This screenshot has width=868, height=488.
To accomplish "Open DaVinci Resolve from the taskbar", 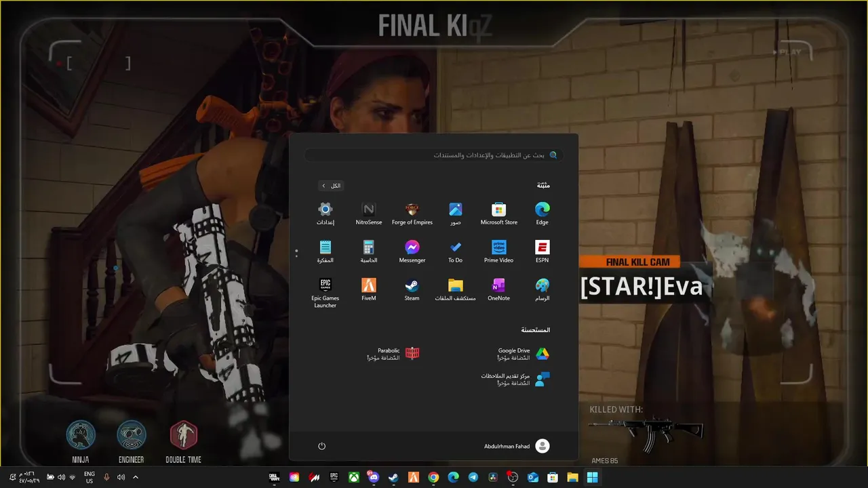I will (x=493, y=477).
